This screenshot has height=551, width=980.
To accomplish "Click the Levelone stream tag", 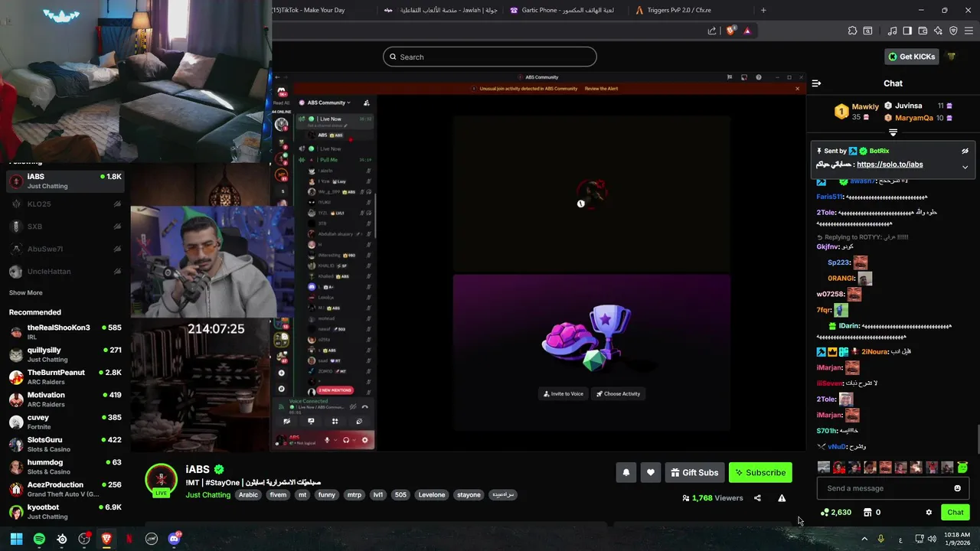I will (x=431, y=495).
